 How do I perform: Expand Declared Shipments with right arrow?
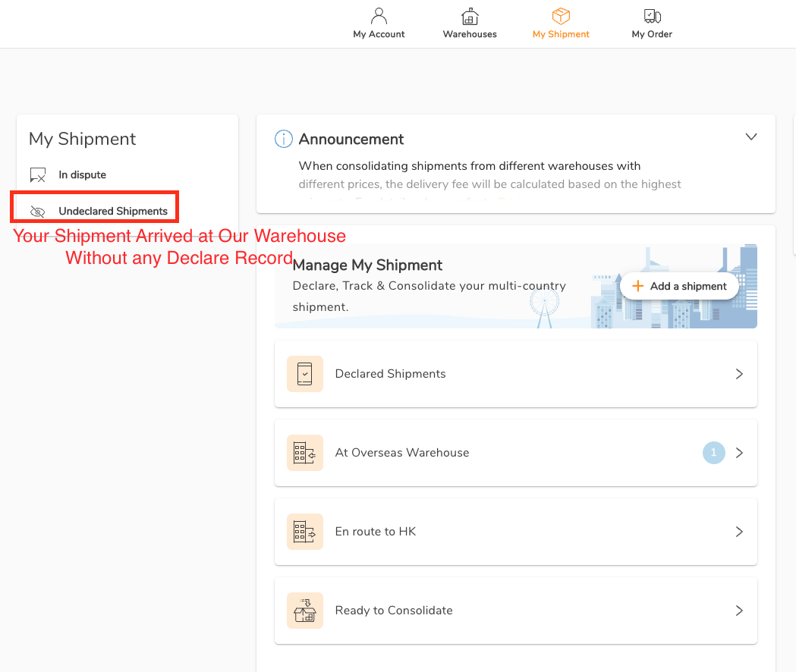pyautogui.click(x=739, y=374)
